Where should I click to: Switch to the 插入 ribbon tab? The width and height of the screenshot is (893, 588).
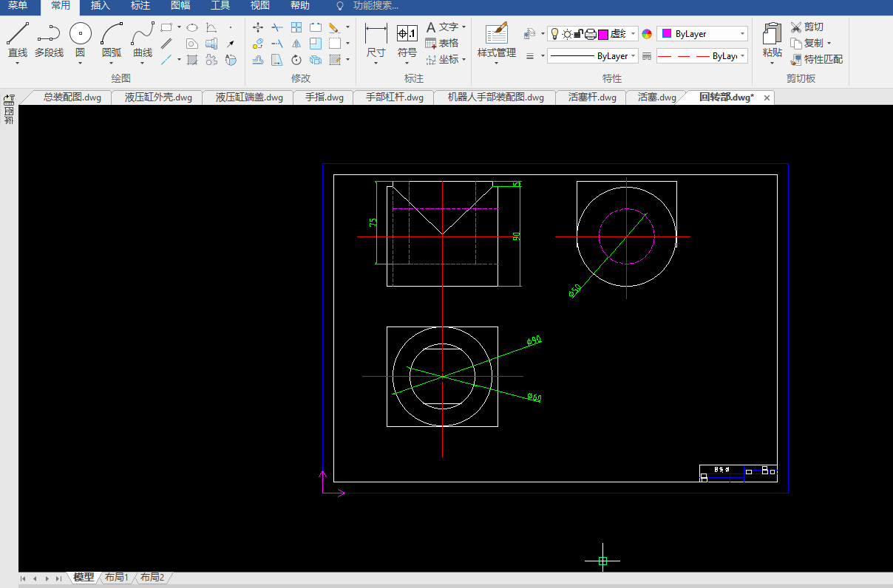click(100, 6)
